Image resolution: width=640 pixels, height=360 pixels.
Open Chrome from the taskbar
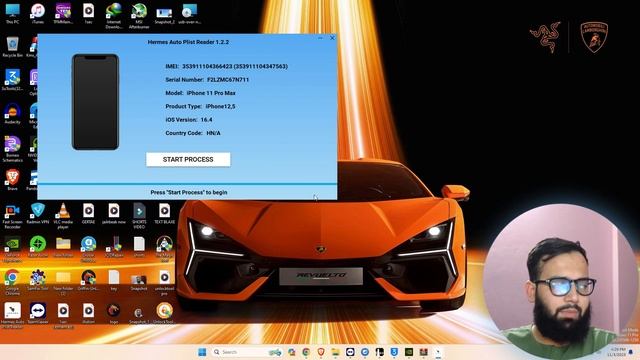point(306,352)
